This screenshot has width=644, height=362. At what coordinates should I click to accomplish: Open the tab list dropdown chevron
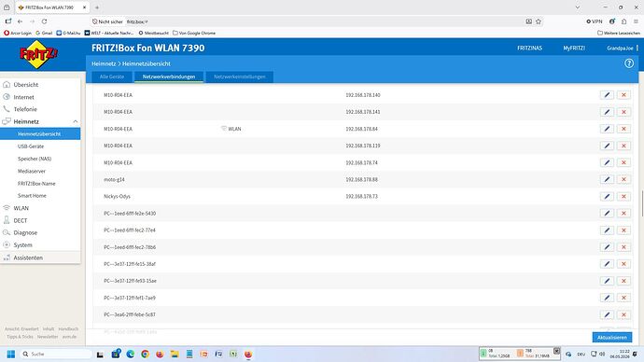click(578, 7)
